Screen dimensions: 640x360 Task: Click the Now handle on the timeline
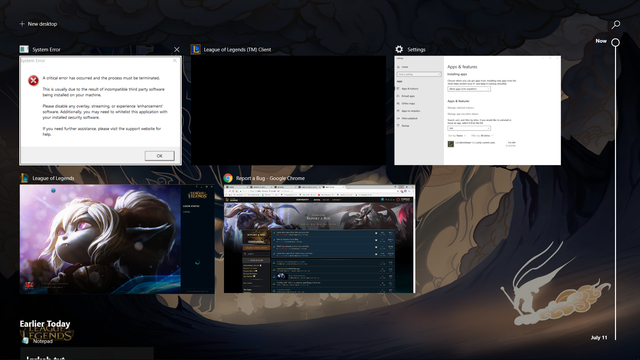tap(616, 42)
